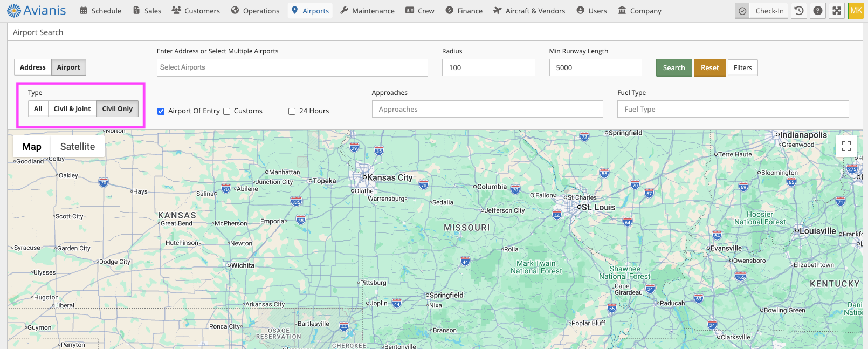This screenshot has height=349, width=868.
Task: Click the Reset button
Action: 709,67
